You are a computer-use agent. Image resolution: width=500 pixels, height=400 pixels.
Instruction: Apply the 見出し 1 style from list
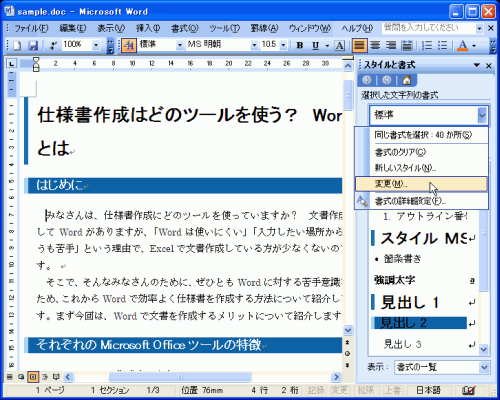coord(423,302)
